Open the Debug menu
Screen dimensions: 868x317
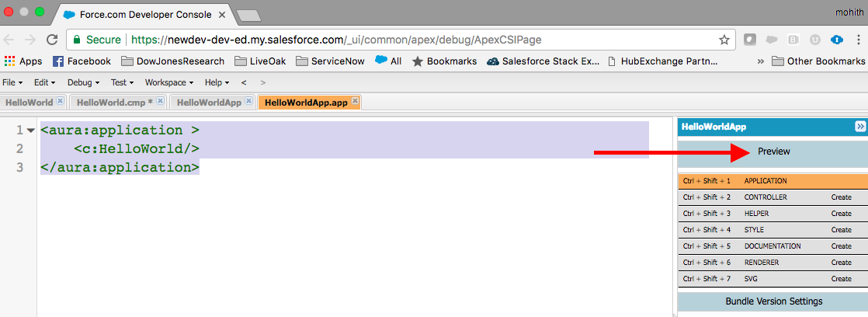coord(83,82)
